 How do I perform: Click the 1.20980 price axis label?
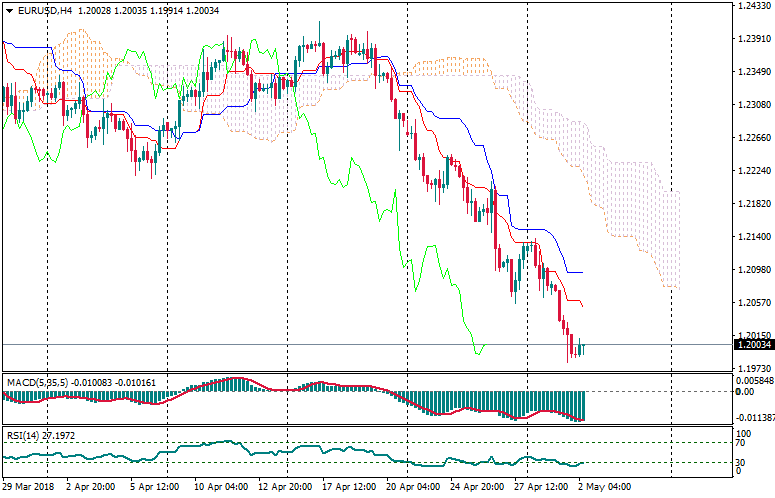pos(752,270)
